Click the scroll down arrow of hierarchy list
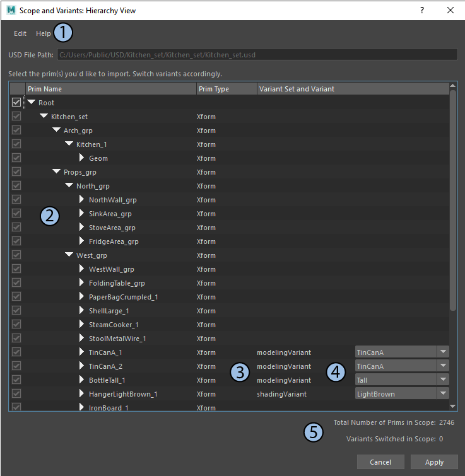This screenshot has height=476, width=465. tap(453, 406)
